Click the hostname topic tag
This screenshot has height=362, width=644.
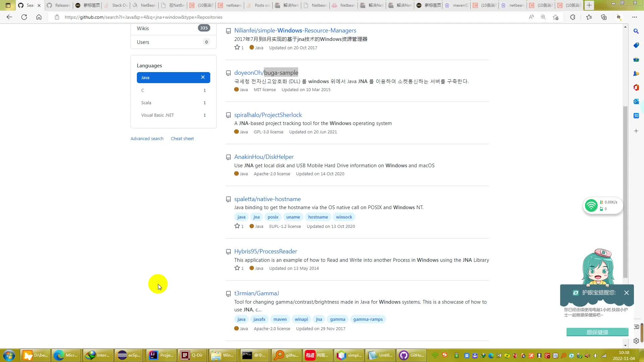point(318,217)
